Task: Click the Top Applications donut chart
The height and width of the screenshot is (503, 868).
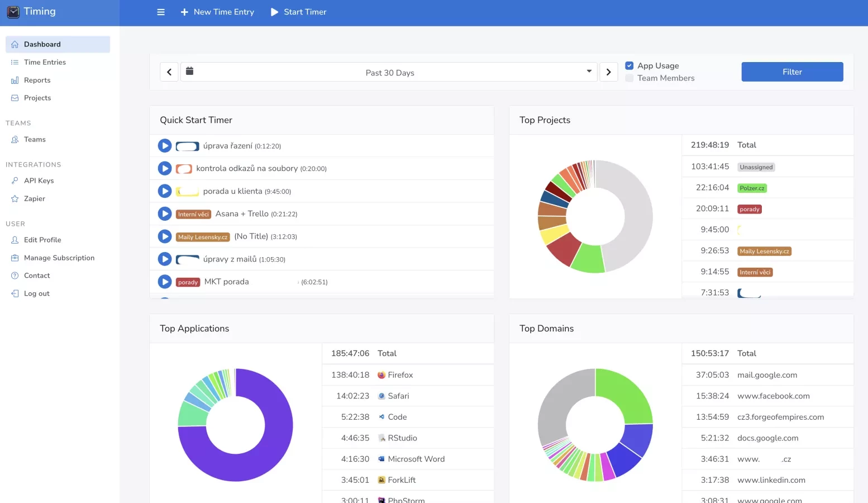Action: point(235,425)
